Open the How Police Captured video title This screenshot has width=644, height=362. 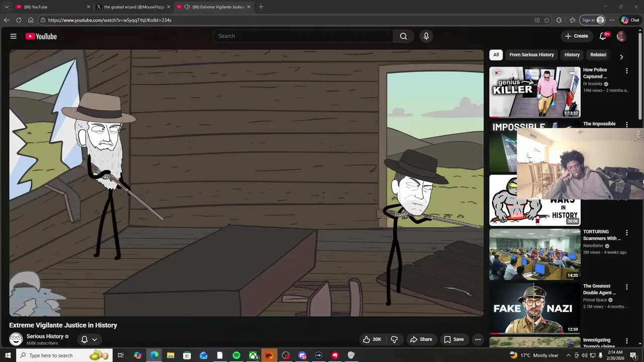click(x=595, y=73)
